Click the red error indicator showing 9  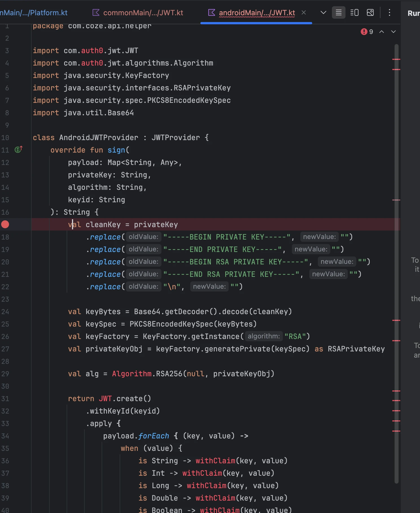click(x=367, y=32)
